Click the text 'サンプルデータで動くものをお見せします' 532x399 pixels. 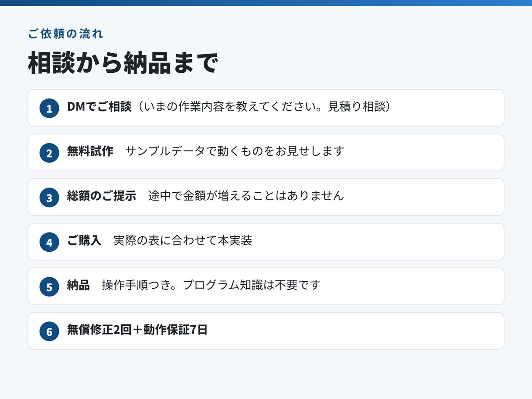click(235, 151)
